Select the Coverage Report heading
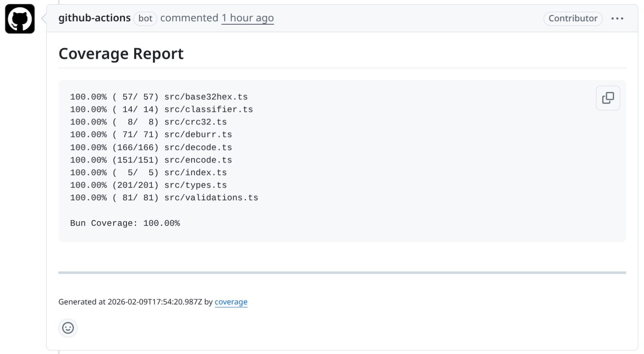Screen dimensions: 644x354 click(x=121, y=53)
